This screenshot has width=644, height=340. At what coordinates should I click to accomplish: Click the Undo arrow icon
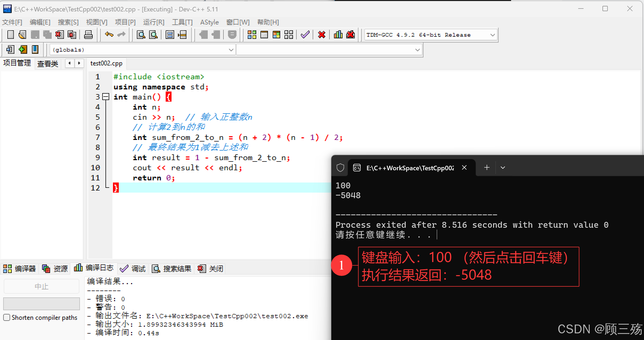point(109,35)
